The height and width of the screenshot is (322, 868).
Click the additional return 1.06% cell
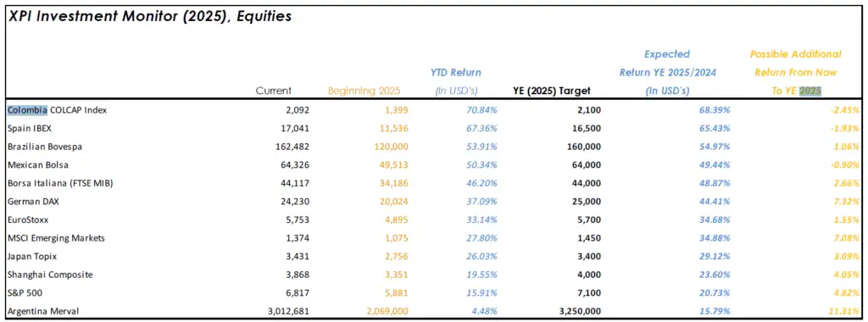tap(846, 147)
